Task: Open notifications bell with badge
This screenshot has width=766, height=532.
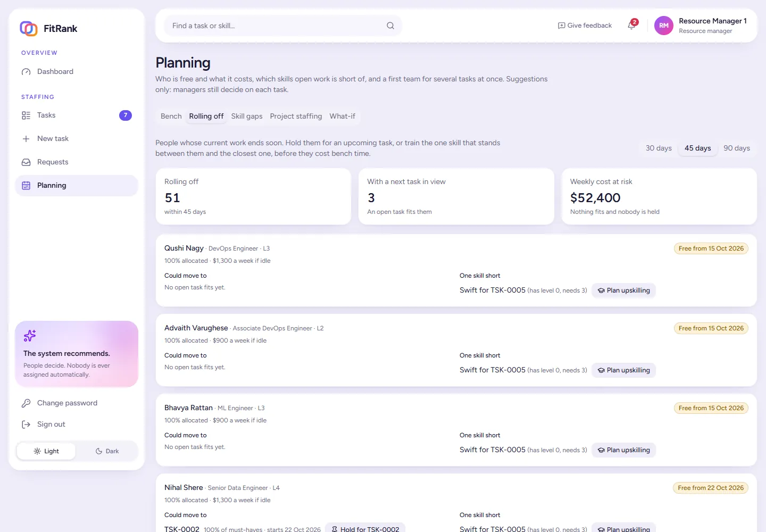Action: [x=632, y=25]
